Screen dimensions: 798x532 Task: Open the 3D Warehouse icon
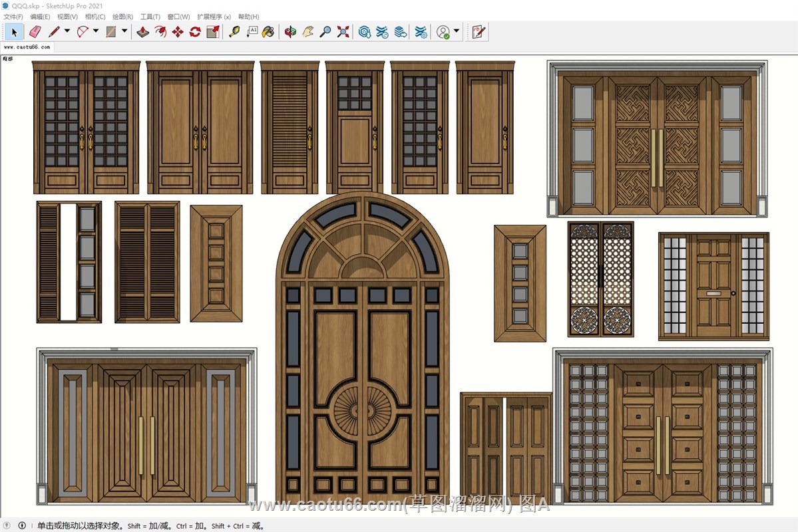coord(365,31)
